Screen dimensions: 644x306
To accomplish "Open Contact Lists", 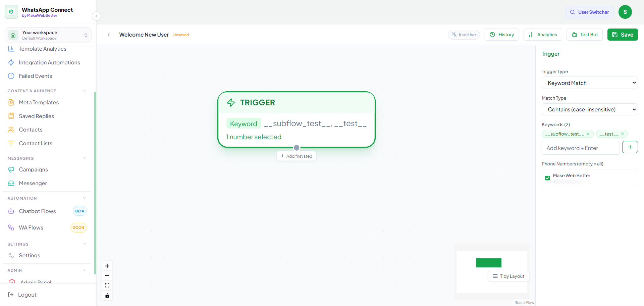I will (x=47, y=143).
